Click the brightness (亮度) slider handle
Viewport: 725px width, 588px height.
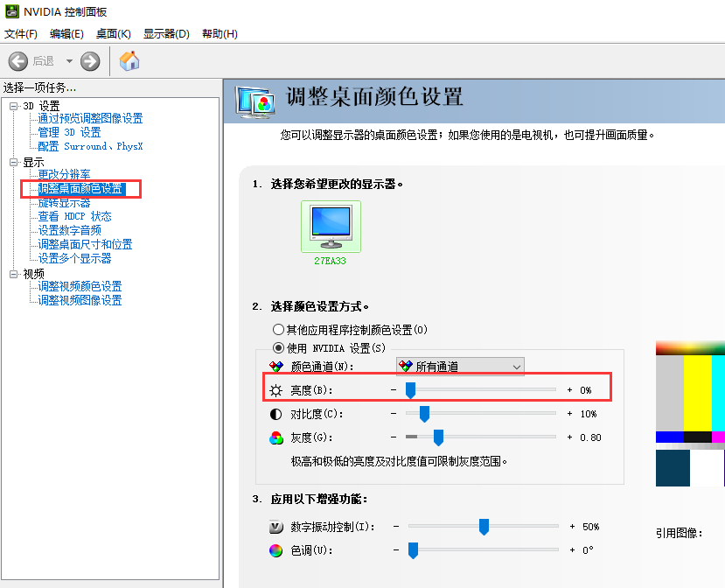pyautogui.click(x=410, y=390)
